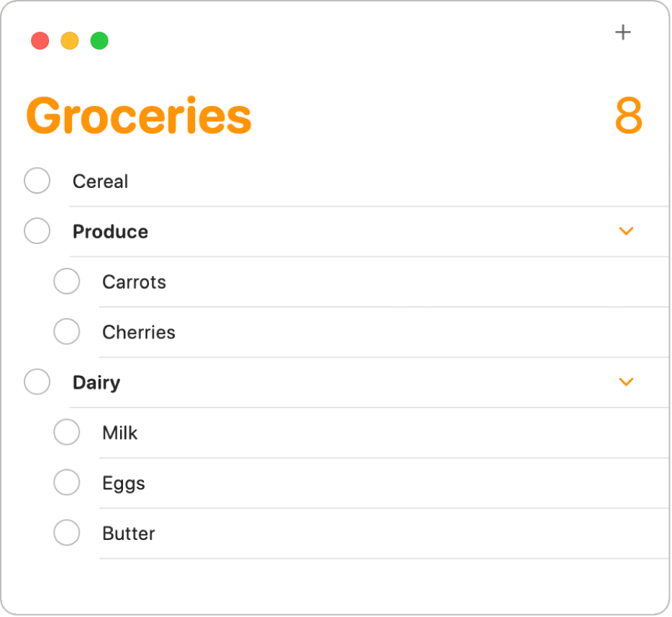
Task: Select the Produce group heading
Action: (110, 231)
